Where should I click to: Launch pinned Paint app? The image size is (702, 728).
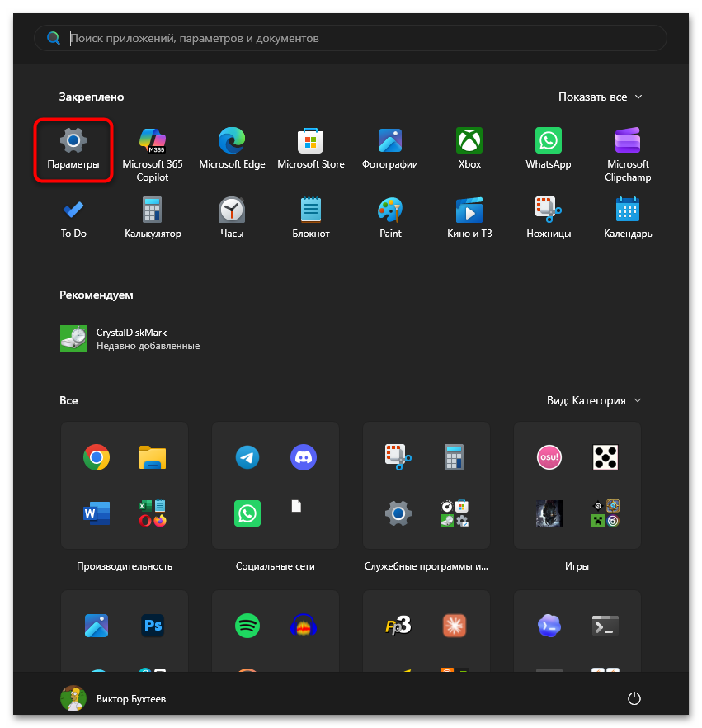[x=390, y=218]
